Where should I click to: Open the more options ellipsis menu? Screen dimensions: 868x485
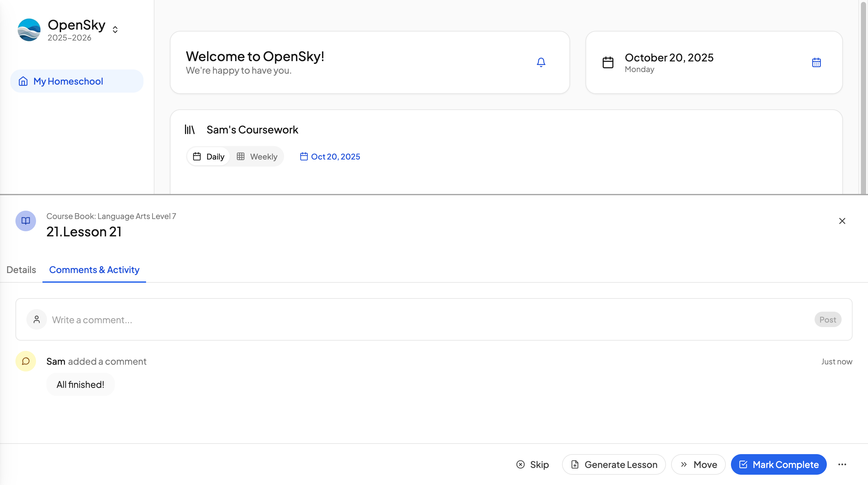point(842,464)
